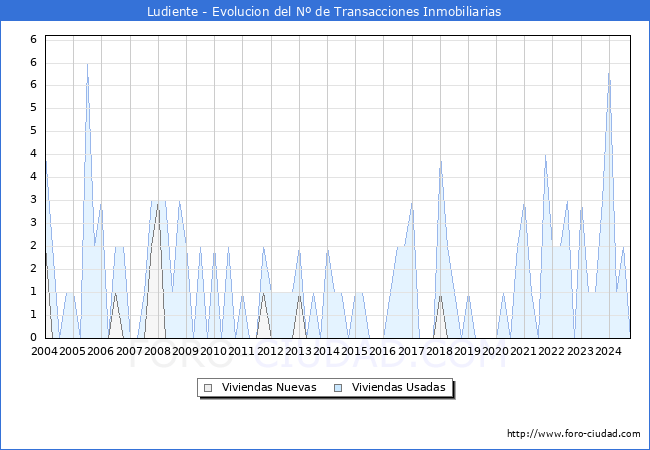Click the 0 y-axis label
The image size is (650, 450).
pyautogui.click(x=34, y=337)
